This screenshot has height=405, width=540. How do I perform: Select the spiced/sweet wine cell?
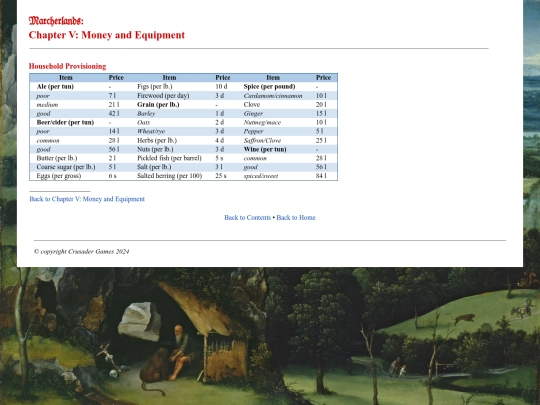(261, 176)
